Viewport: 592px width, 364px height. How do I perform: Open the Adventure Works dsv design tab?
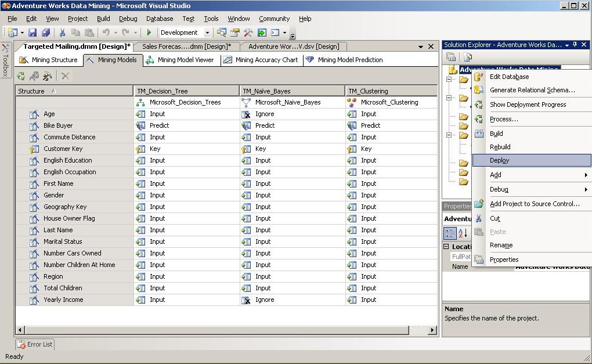(x=294, y=46)
